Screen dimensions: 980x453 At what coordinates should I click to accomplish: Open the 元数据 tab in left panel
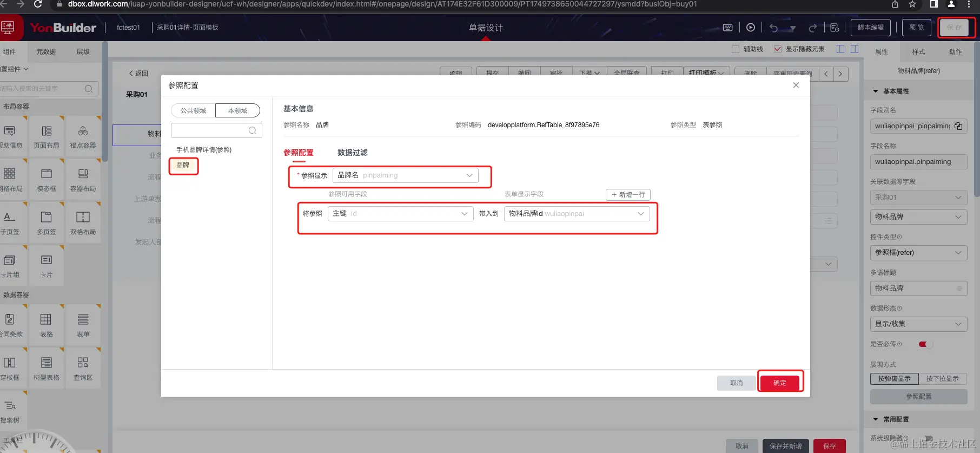pyautogui.click(x=46, y=52)
